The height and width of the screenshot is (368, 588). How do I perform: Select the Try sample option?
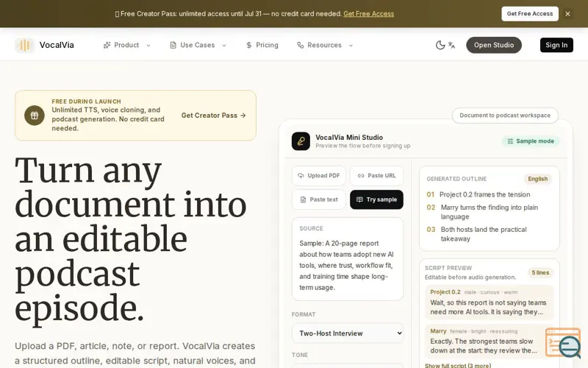[x=376, y=199]
